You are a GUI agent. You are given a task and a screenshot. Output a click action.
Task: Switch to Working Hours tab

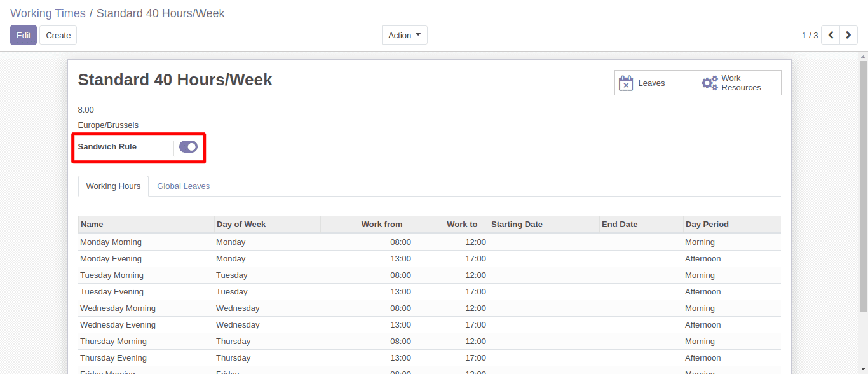pos(113,186)
